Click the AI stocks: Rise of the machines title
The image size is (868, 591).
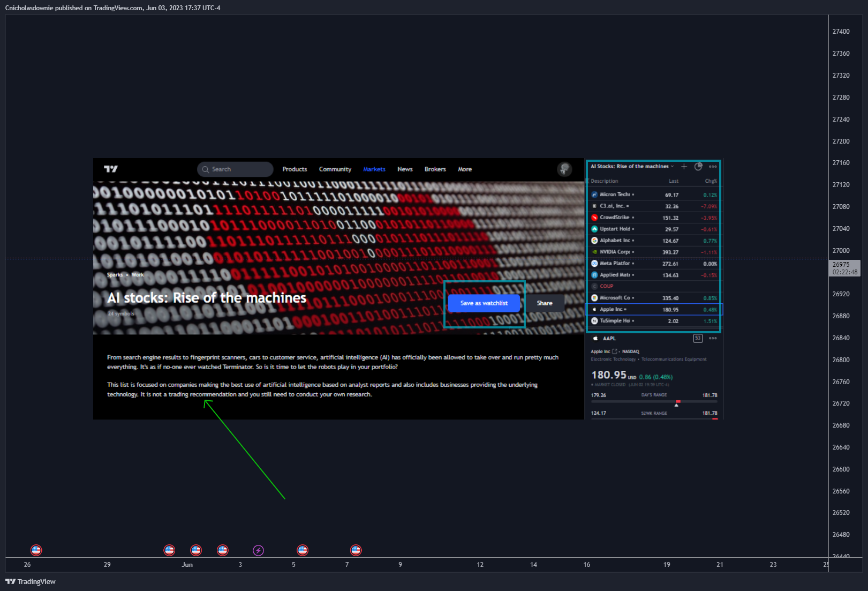207,298
